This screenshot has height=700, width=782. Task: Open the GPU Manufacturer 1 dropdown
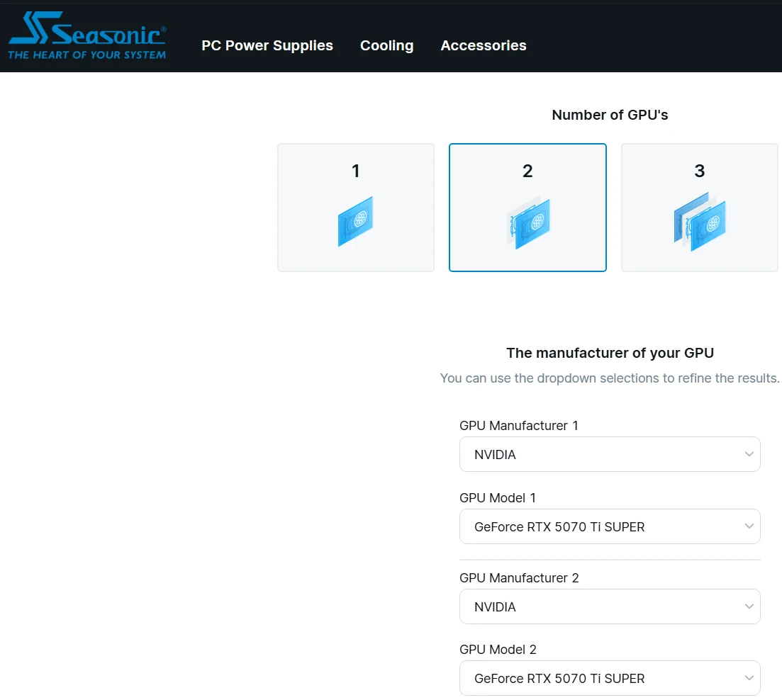[x=610, y=454]
